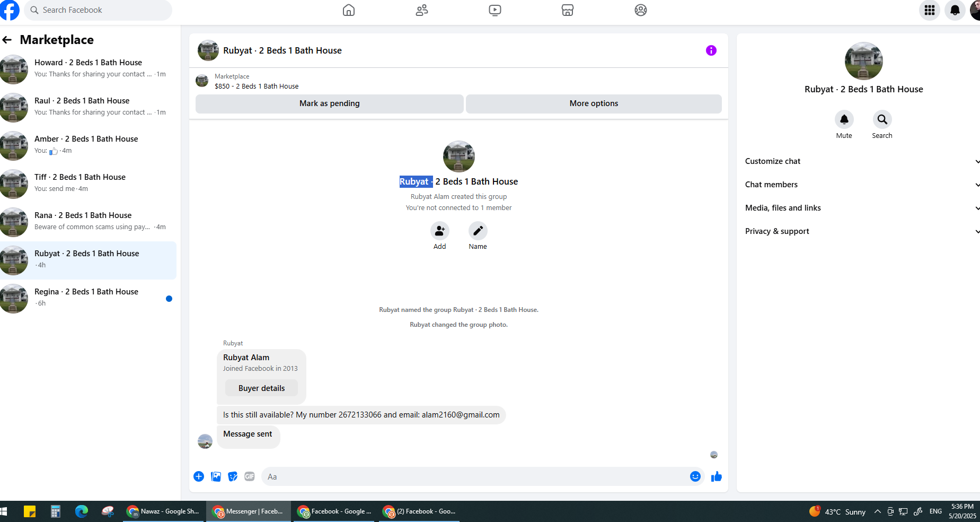Click the house photo in right panel
The height and width of the screenshot is (522, 980).
pos(863,61)
